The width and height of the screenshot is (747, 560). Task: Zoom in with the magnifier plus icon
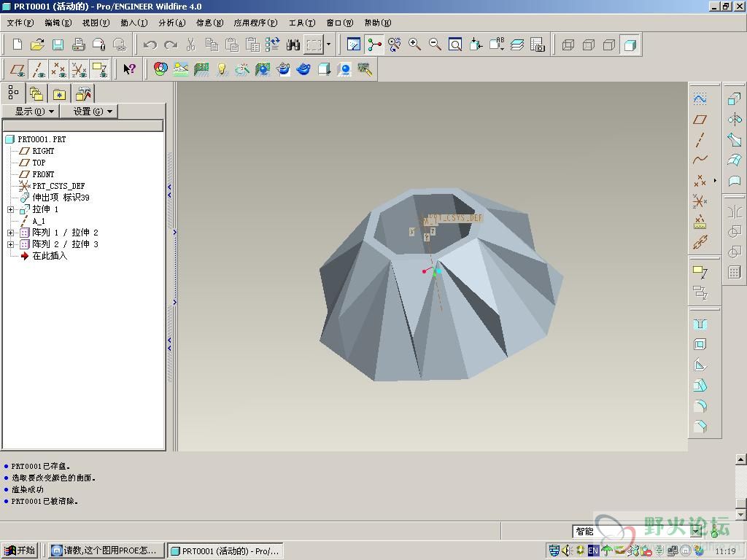coord(414,44)
